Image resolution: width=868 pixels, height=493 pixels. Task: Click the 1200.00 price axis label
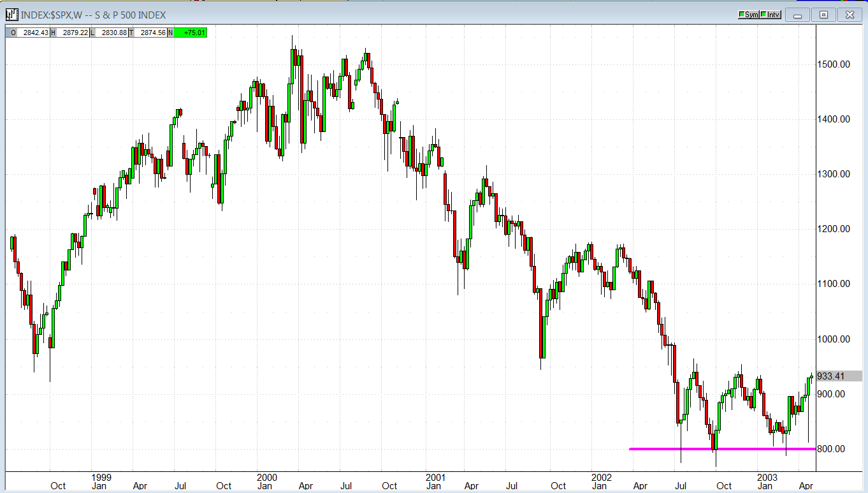[x=834, y=229]
